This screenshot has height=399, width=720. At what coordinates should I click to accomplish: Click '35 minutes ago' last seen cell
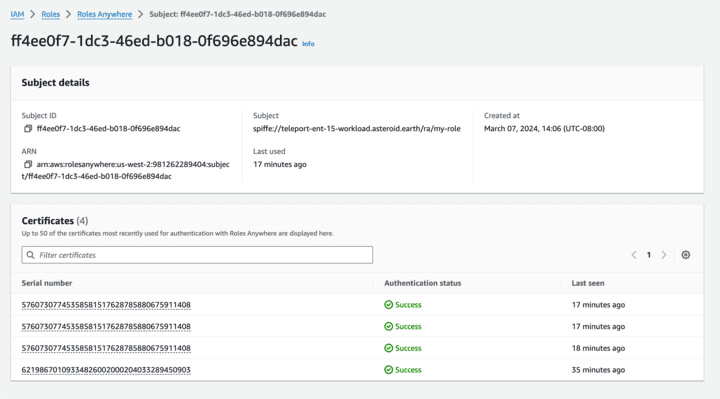pyautogui.click(x=598, y=370)
